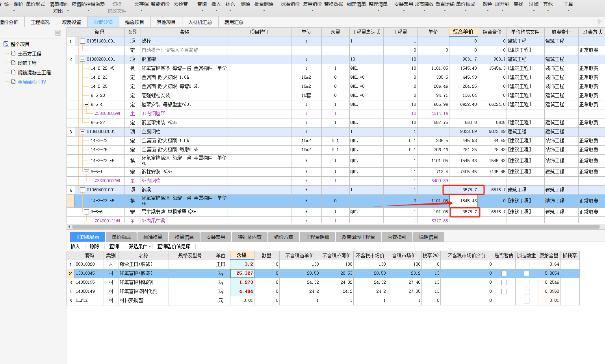Switch to 措施项目 tab
Image resolution: width=605 pixels, height=364 pixels.
(x=135, y=22)
